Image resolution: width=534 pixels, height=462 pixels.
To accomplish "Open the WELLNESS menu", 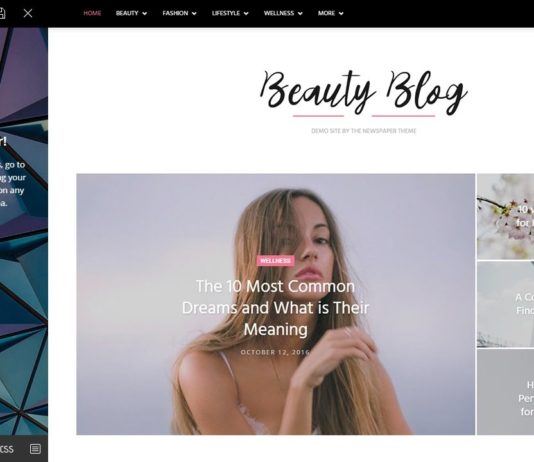I will click(x=279, y=13).
